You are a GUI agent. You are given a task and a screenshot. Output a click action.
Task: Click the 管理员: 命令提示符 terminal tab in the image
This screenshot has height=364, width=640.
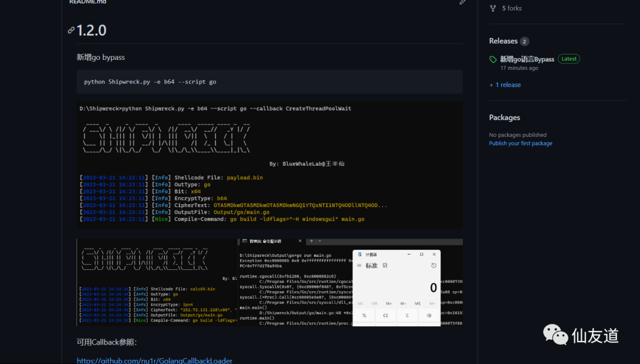click(x=271, y=241)
